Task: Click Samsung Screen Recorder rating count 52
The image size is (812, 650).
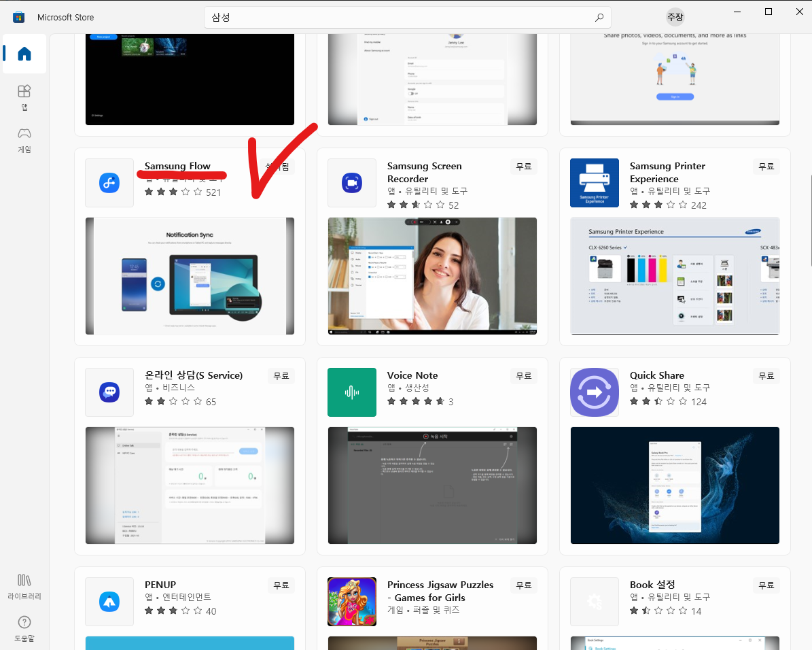Action: (454, 205)
